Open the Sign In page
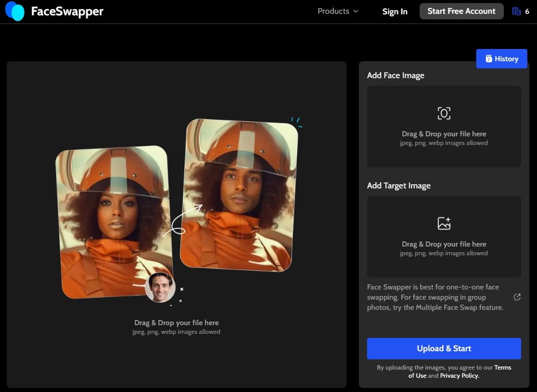 pos(395,11)
